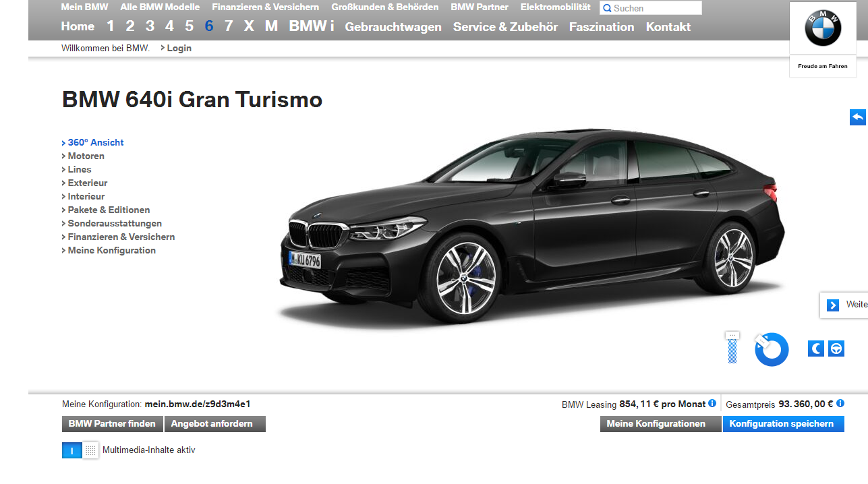Enable multimedia content toggle (I)
Screen dimensions: 868x484
coord(72,450)
